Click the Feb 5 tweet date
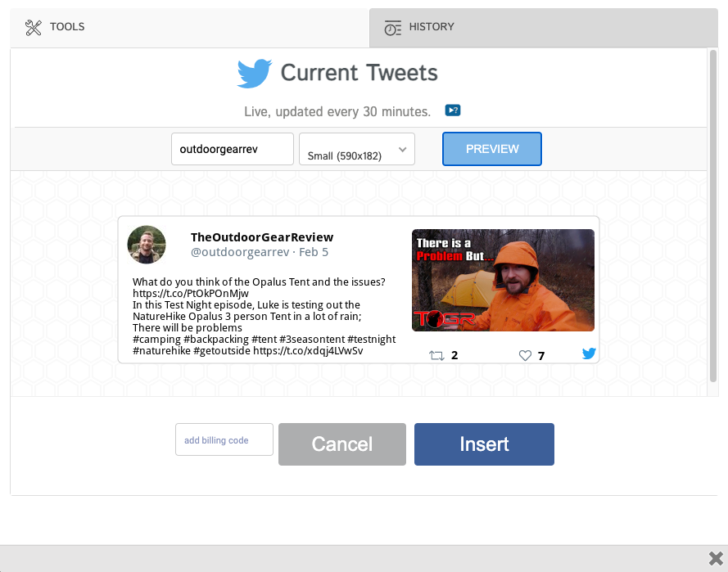 click(x=314, y=252)
